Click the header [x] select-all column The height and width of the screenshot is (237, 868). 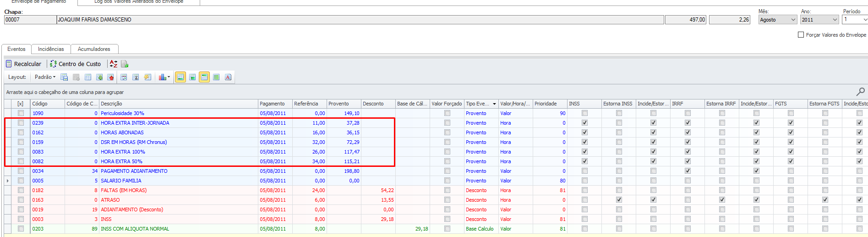click(21, 104)
